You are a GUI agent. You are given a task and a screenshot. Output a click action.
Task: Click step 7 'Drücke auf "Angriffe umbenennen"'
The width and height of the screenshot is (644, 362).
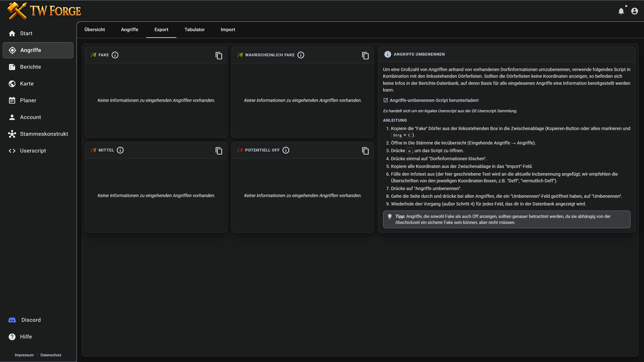pos(426,188)
